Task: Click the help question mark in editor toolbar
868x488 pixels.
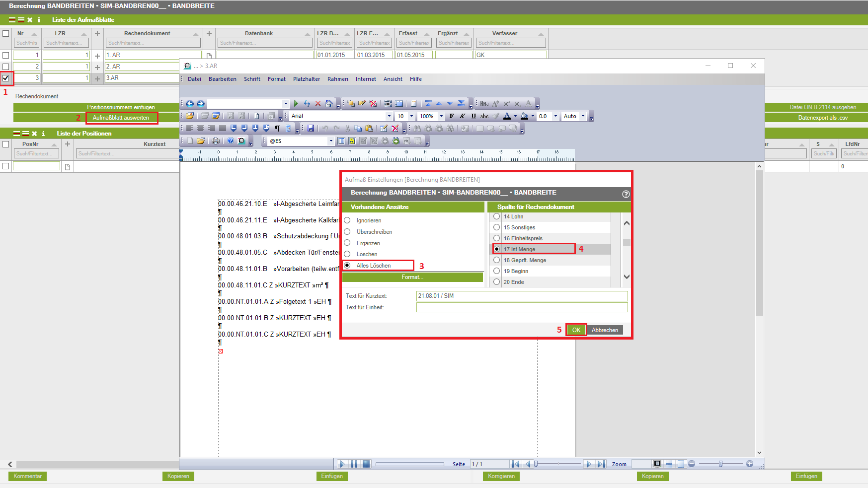Action: coord(231,141)
